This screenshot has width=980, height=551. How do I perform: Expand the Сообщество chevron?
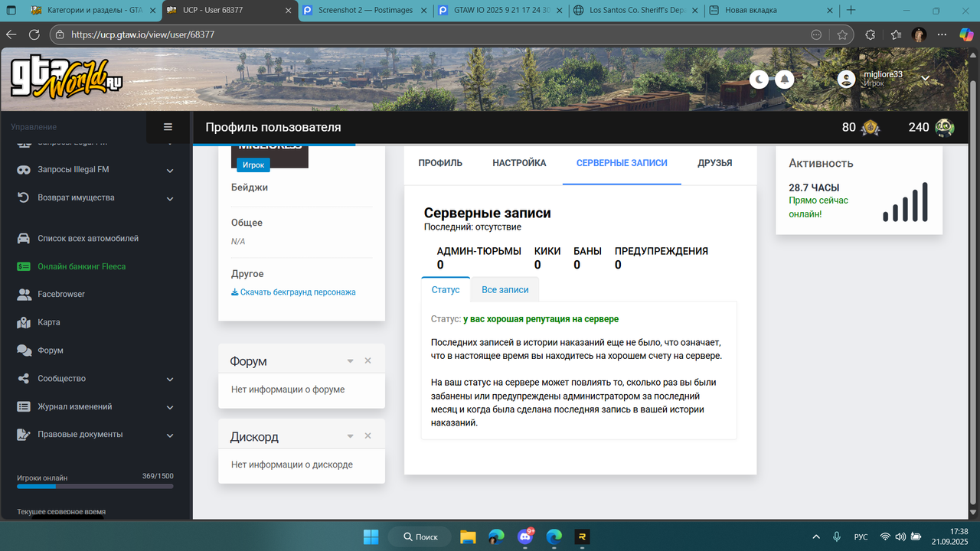click(x=170, y=379)
